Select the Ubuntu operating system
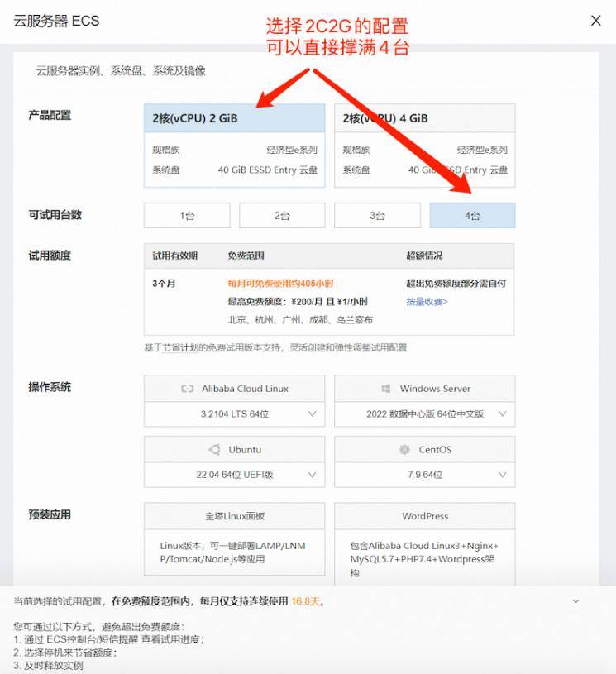Viewport: 616px width, 674px height. [234, 450]
